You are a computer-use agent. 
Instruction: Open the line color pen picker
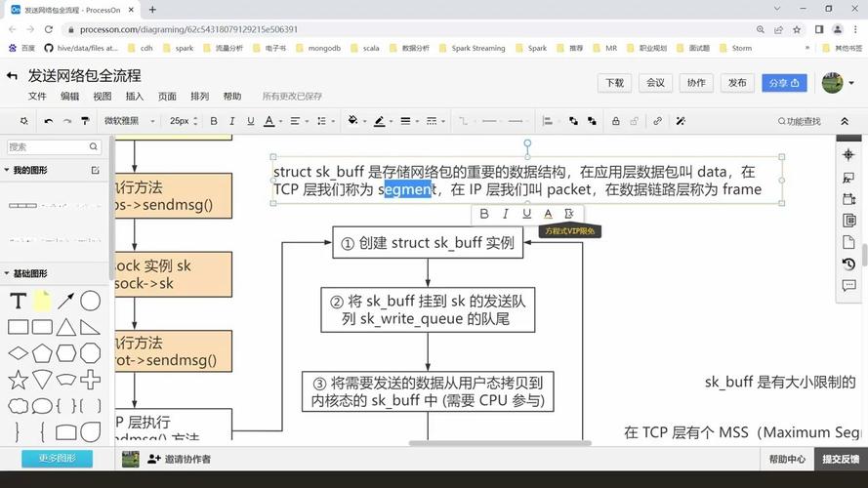tap(383, 121)
